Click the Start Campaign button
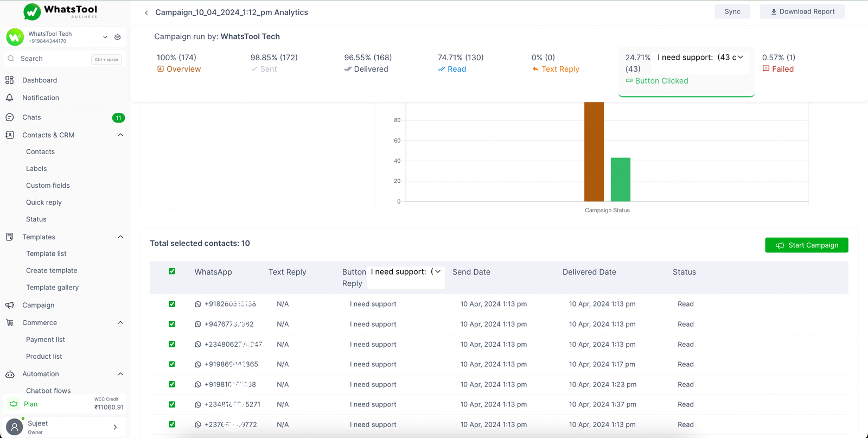868x438 pixels. click(x=806, y=245)
